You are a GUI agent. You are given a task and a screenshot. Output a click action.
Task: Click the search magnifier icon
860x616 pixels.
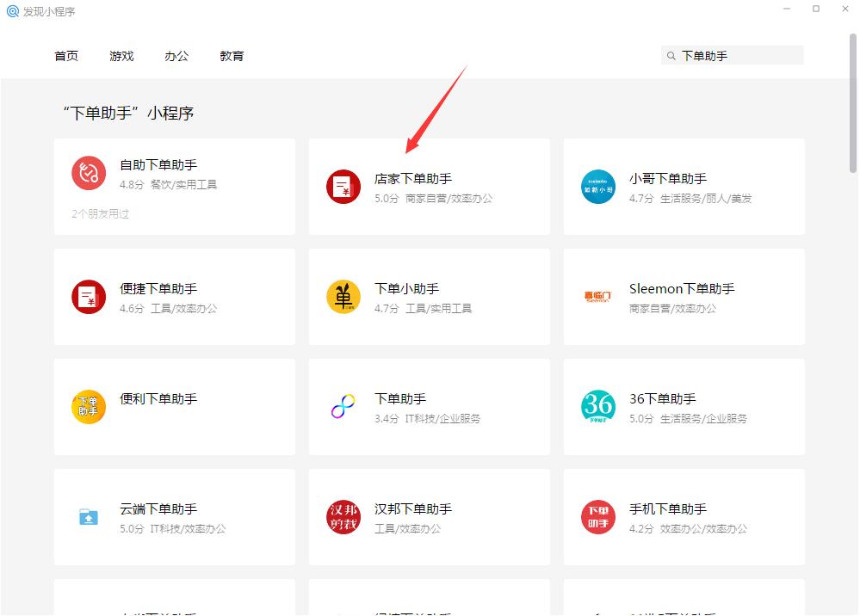[671, 56]
